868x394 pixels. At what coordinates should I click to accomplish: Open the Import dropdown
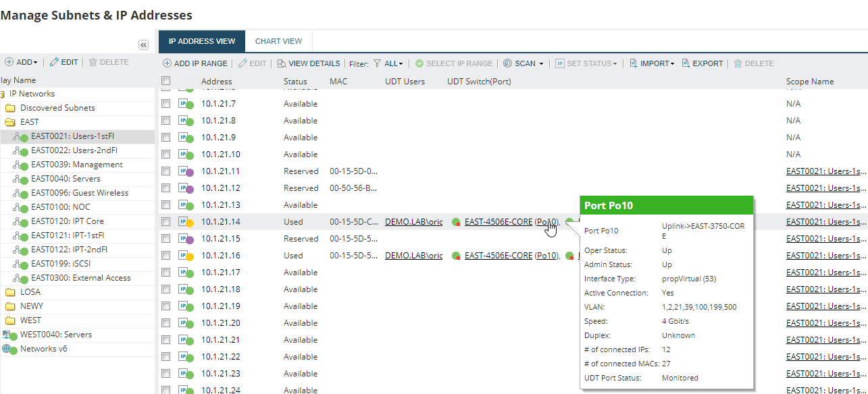point(653,63)
